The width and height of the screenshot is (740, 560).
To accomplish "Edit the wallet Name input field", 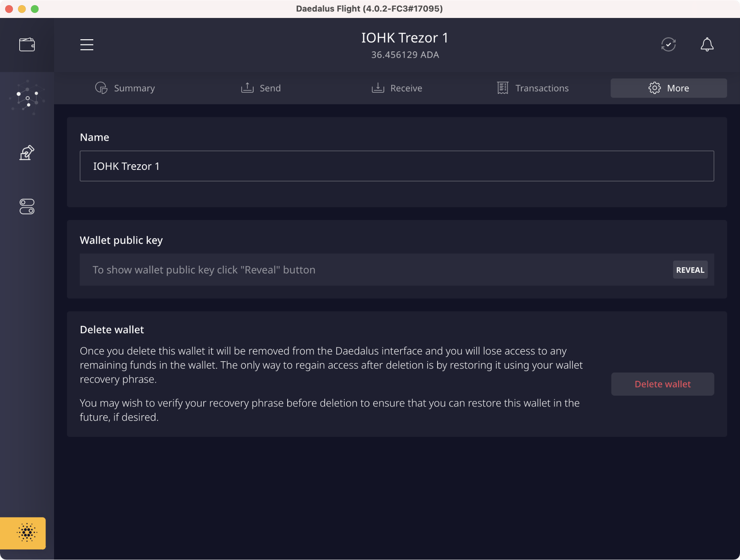I will click(397, 166).
